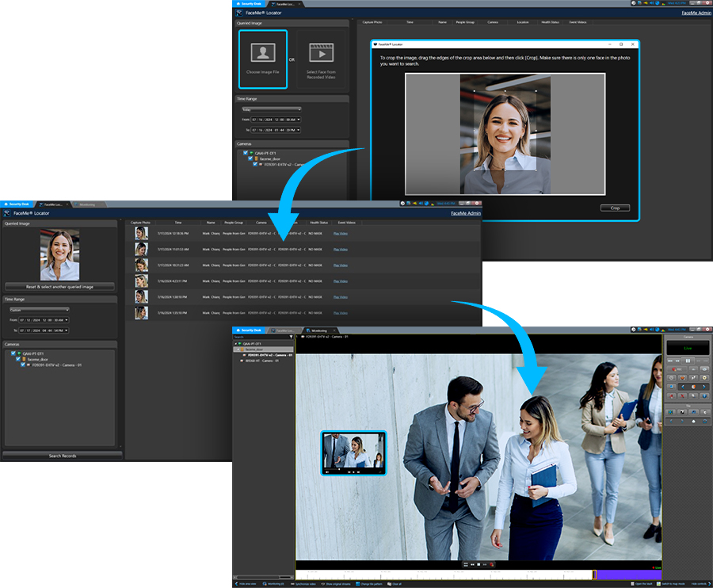Open the Today time range dropdown
Viewport: 713px width, 588px height.
(272, 109)
